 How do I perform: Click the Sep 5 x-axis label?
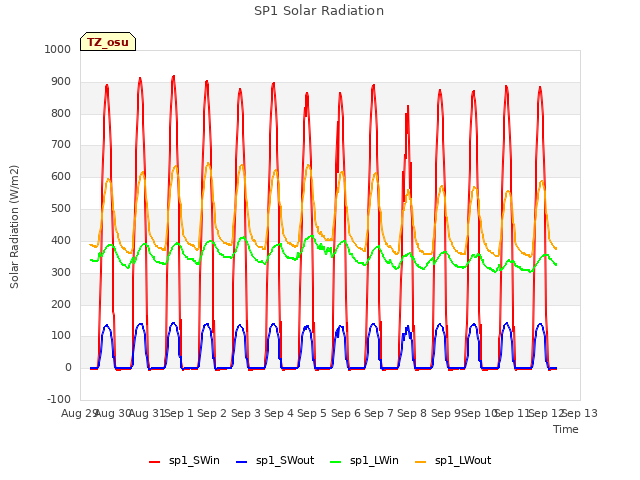[312, 413]
